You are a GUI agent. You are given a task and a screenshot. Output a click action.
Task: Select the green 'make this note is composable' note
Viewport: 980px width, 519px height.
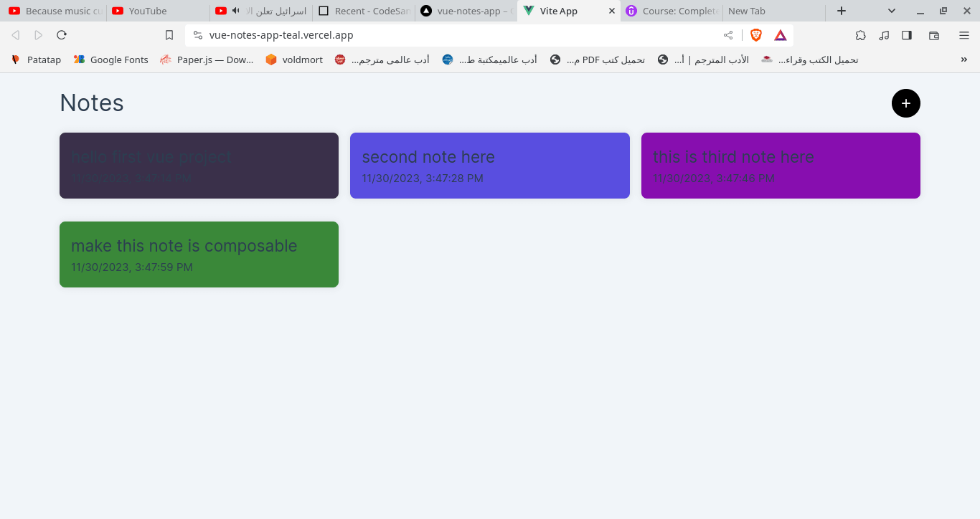pos(199,254)
